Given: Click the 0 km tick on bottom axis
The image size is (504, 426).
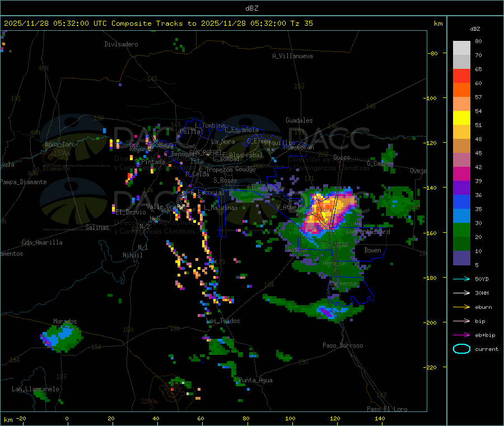Looking at the screenshot, I should click(67, 418).
